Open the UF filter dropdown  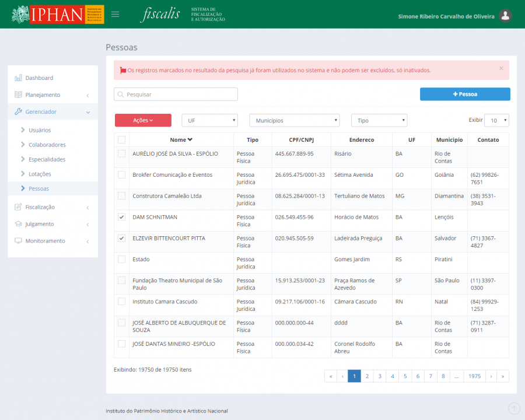[209, 120]
